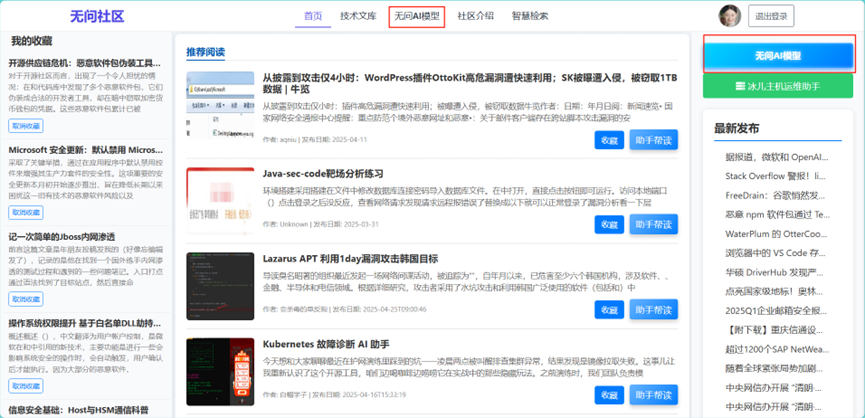The image size is (865, 418).
Task: Click the 最新发布 panel heading
Action: pos(736,128)
